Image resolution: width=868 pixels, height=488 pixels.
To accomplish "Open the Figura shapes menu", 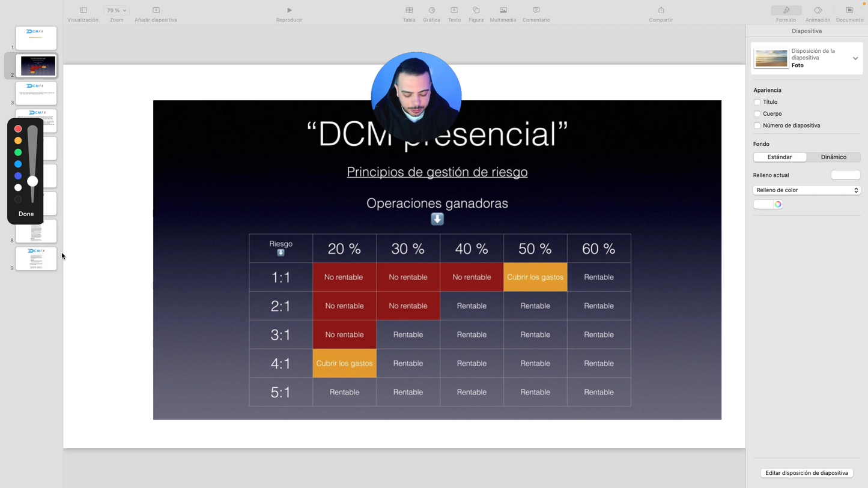I will coord(476,10).
